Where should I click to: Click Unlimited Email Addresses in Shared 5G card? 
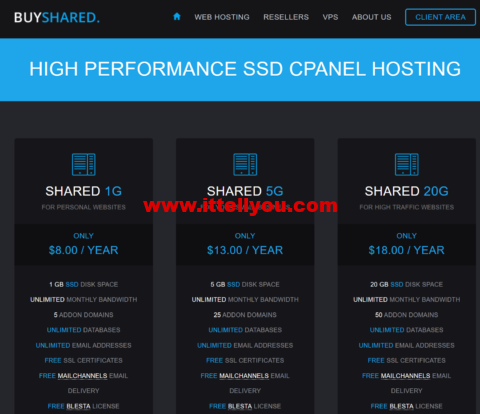click(245, 345)
